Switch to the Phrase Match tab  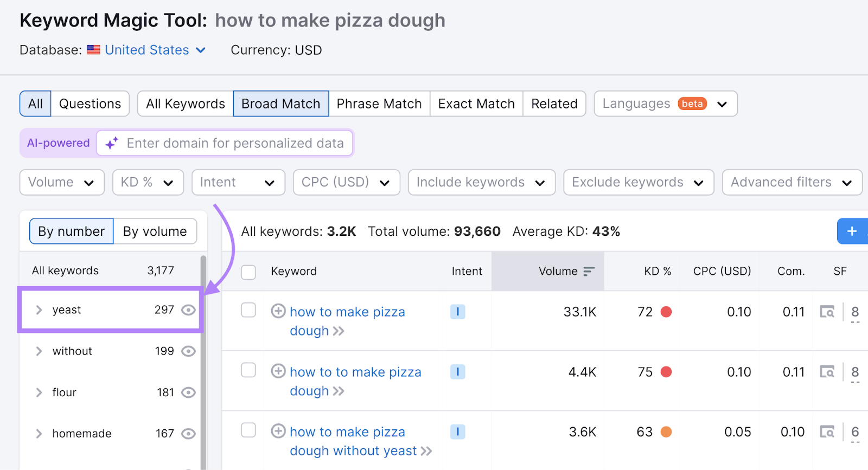(x=379, y=104)
